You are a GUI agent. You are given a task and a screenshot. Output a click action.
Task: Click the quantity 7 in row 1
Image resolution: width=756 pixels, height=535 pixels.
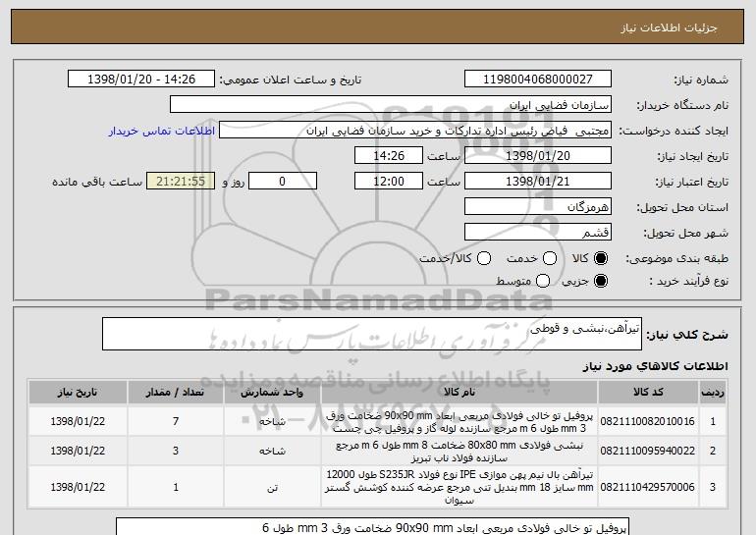176,421
